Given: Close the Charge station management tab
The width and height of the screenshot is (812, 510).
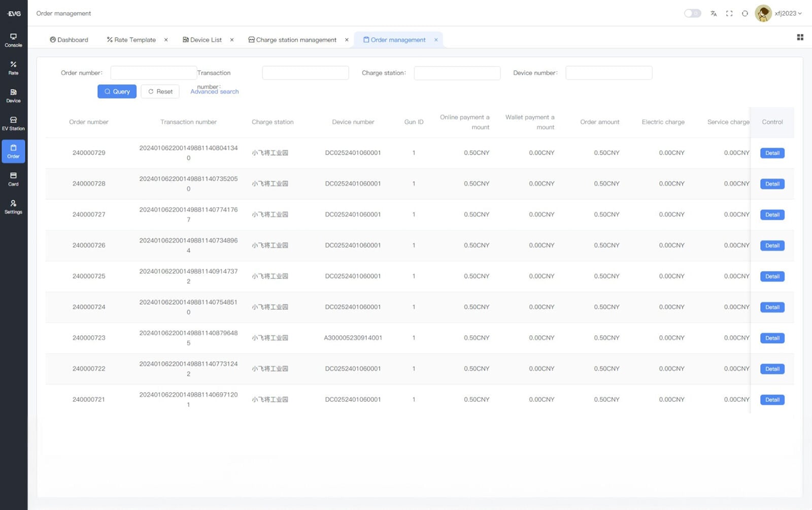Looking at the screenshot, I should click(x=347, y=40).
